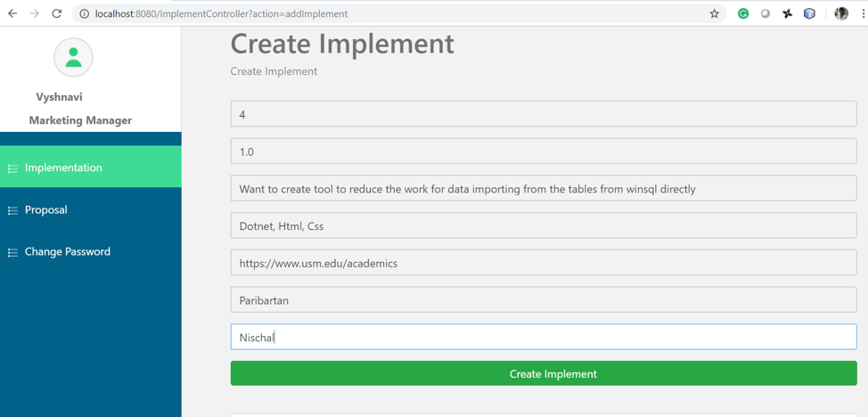
Task: Click the "Dotnet, Html, Css" input field
Action: click(543, 226)
